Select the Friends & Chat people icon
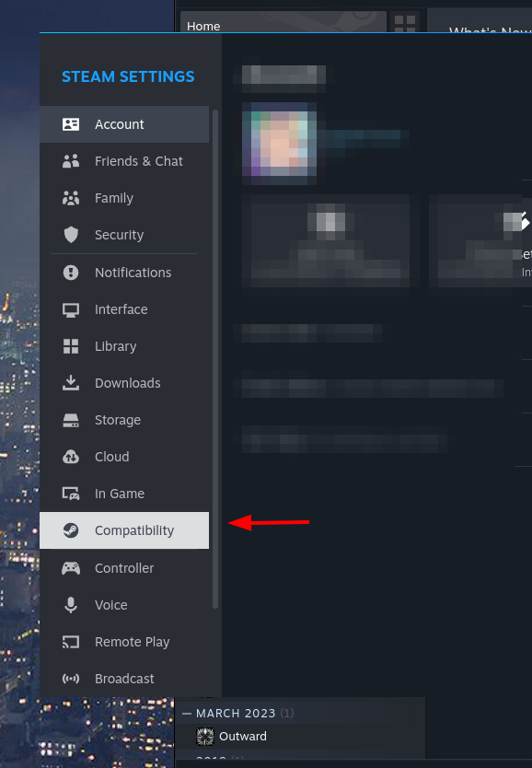 point(71,161)
